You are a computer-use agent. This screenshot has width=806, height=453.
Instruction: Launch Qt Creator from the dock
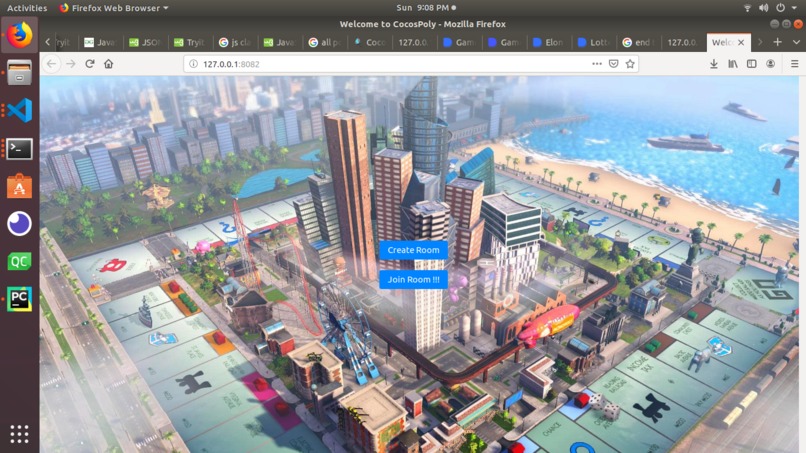[x=20, y=262]
